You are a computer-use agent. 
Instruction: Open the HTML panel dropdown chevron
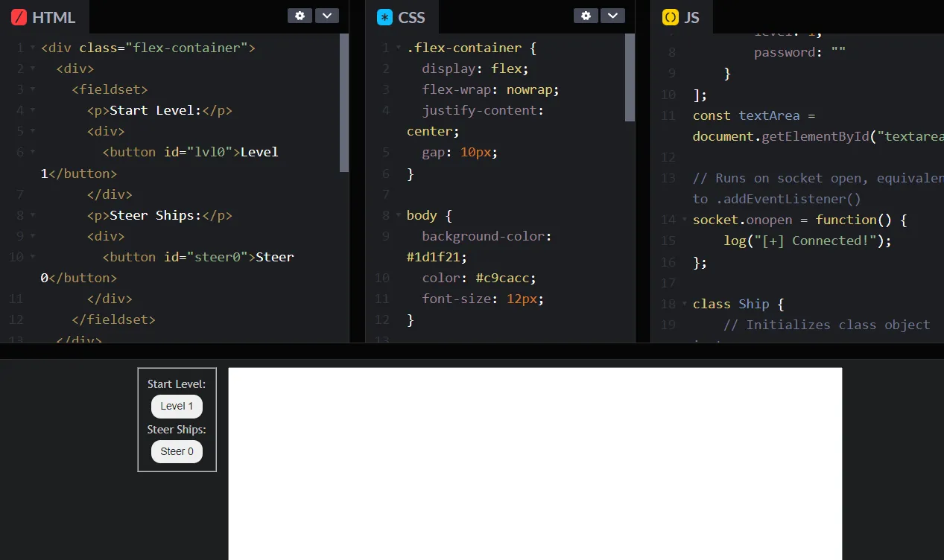(x=326, y=15)
